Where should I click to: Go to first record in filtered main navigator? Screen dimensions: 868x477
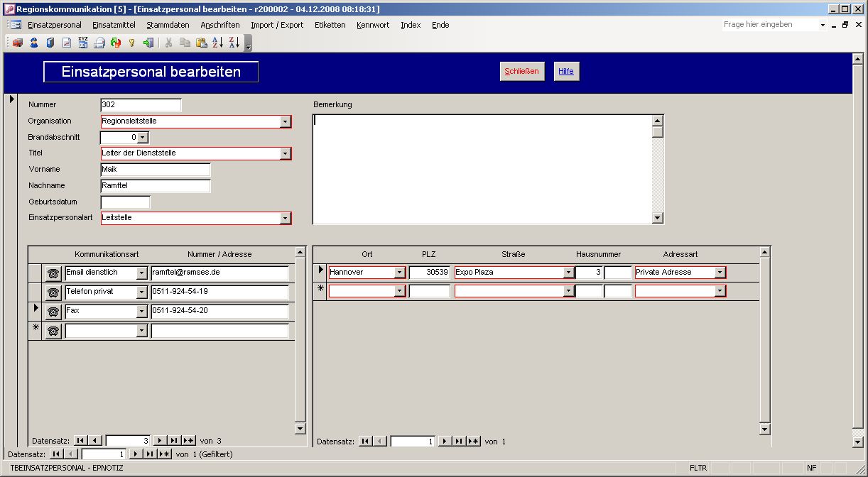[x=56, y=454]
